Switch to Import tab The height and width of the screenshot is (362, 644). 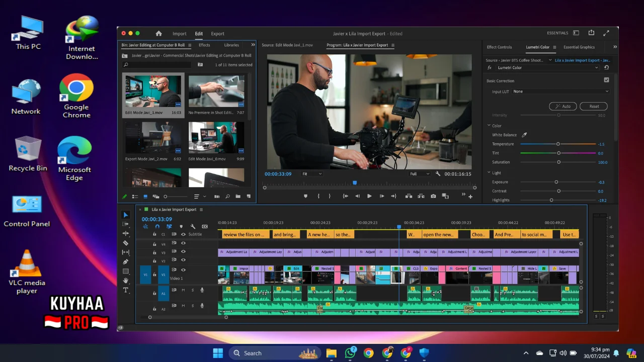click(x=180, y=34)
